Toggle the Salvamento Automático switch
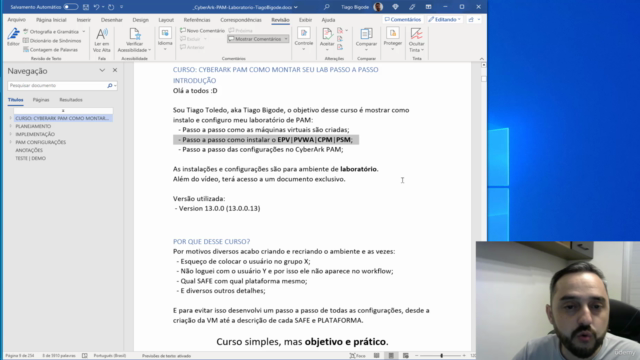The width and height of the screenshot is (640, 360). click(70, 7)
